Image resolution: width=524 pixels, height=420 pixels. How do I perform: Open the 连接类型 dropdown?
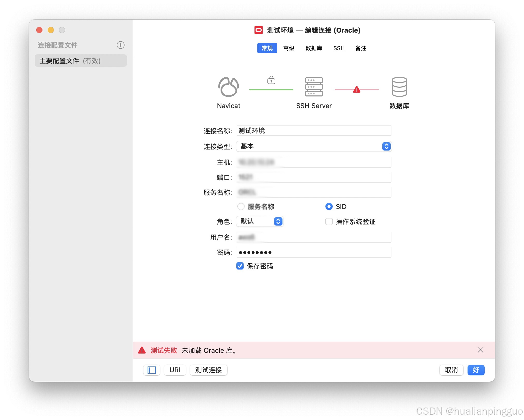(x=386, y=146)
